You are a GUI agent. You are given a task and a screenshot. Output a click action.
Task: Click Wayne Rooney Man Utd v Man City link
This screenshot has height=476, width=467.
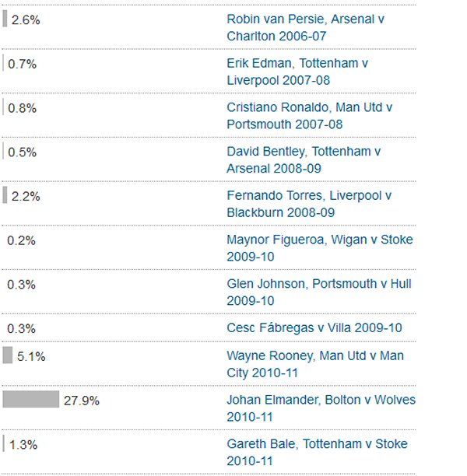[x=315, y=364]
